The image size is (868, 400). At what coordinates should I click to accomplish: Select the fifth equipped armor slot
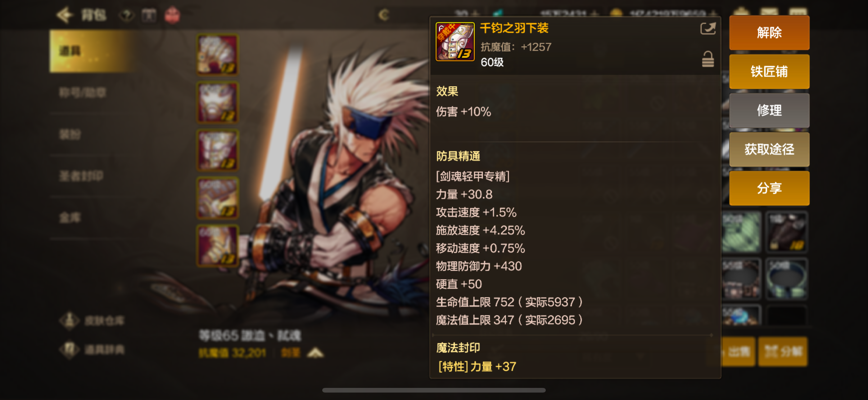218,246
